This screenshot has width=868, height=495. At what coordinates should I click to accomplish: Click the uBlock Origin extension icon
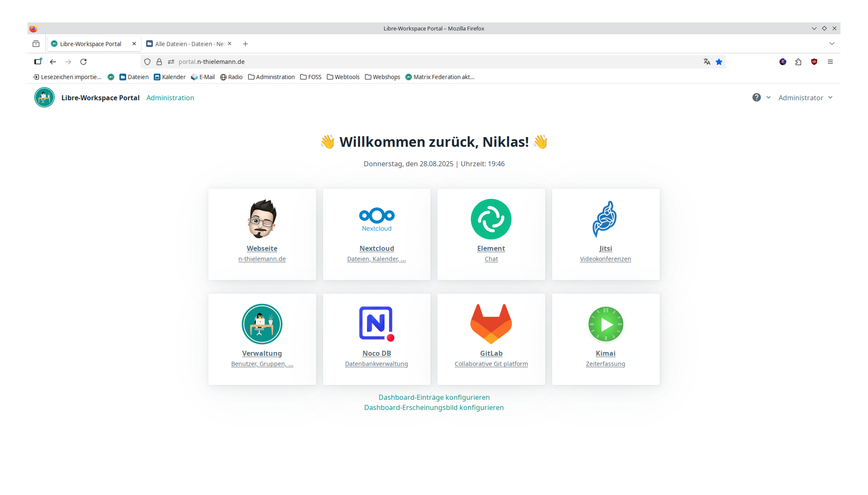(814, 62)
